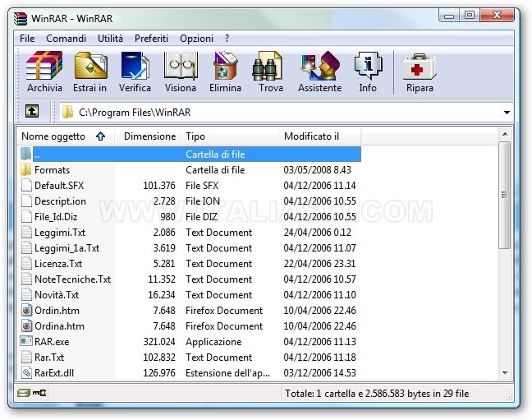
Task: Select the File_Id.Diz file name
Action: tap(56, 216)
